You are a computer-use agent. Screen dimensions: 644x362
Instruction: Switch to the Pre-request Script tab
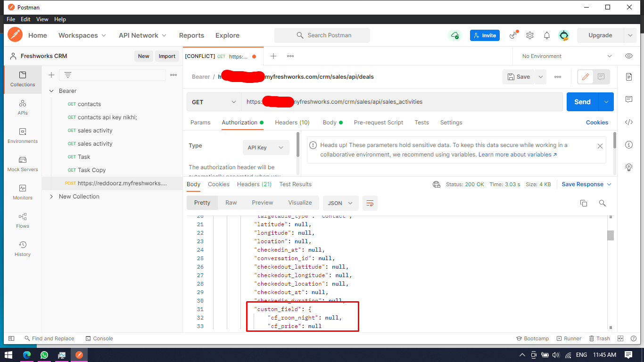(379, 123)
